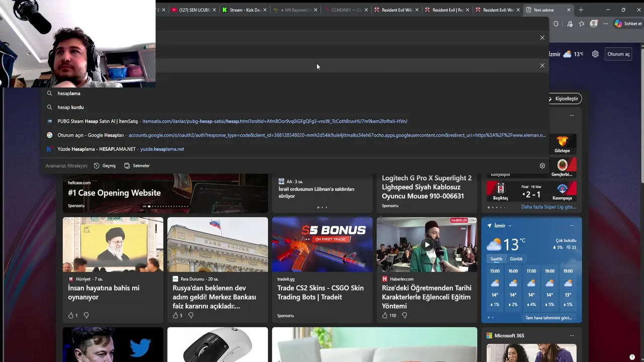Switch to the Stream - Kick Dashboard tab

[244, 10]
